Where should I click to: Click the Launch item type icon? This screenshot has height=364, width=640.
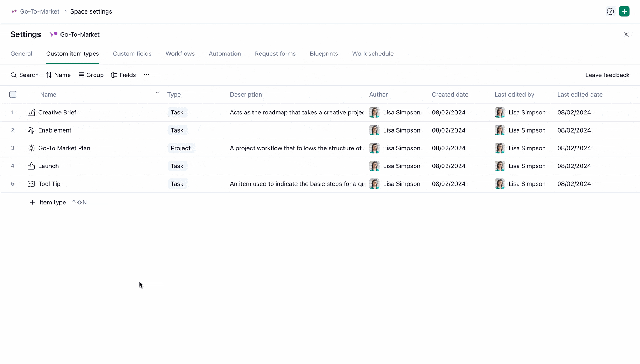[x=31, y=166]
